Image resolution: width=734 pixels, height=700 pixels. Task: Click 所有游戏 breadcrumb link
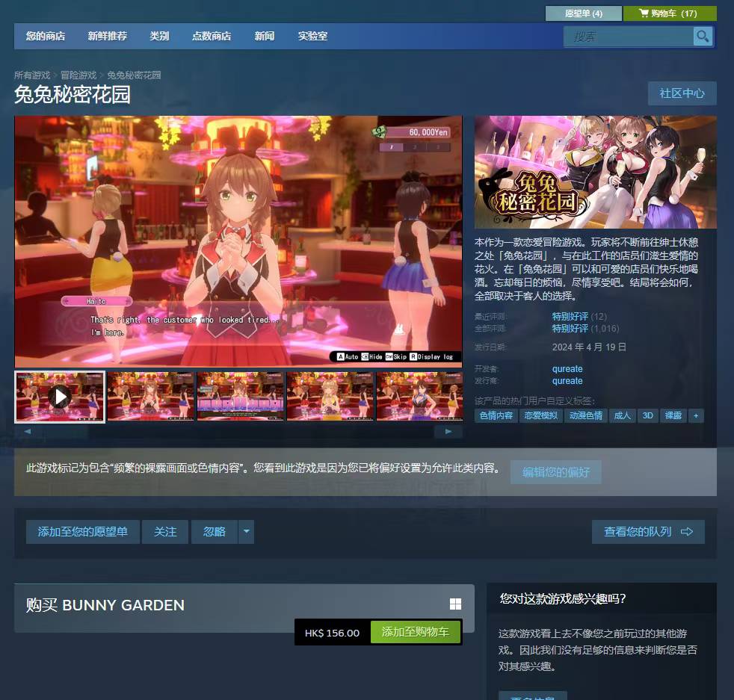click(x=32, y=75)
